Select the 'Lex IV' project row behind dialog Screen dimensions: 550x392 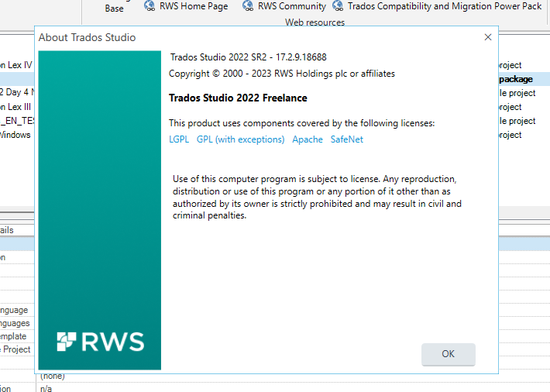click(17, 65)
